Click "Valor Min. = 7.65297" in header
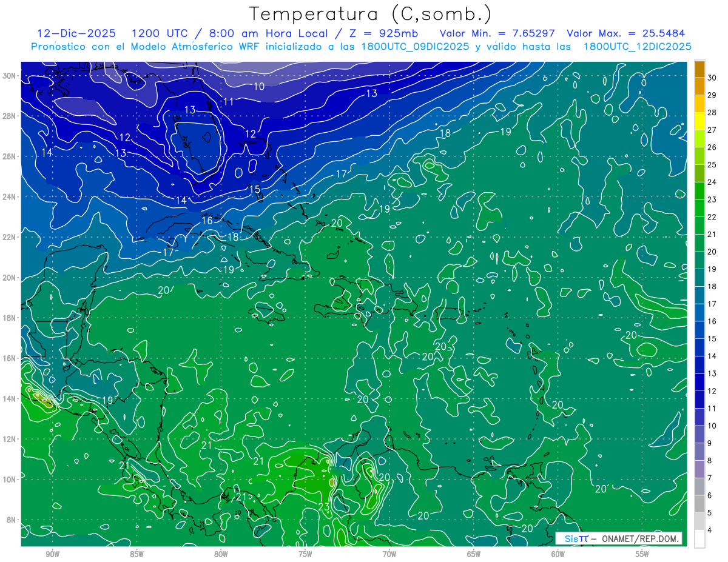Screen dimensions: 728x562 coord(497,33)
